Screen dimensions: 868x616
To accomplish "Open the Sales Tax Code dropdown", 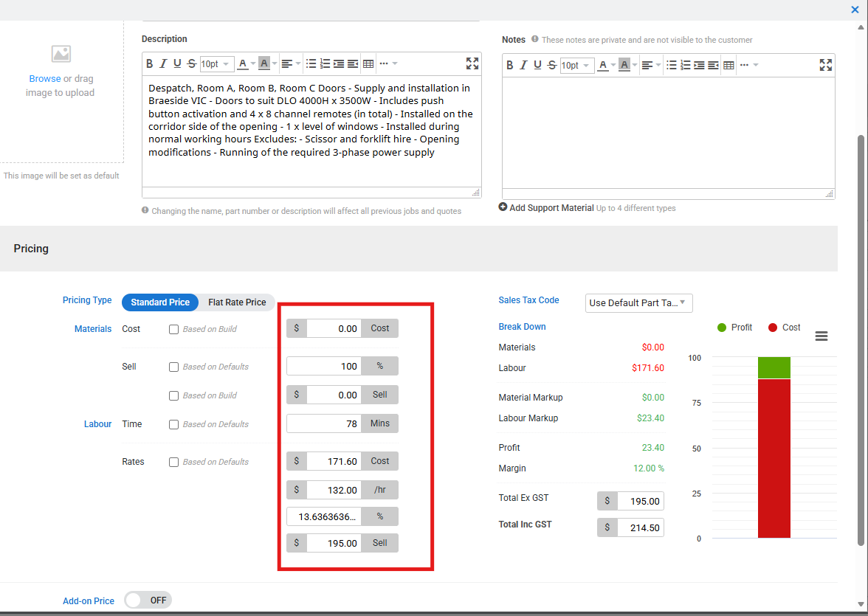I will click(639, 302).
